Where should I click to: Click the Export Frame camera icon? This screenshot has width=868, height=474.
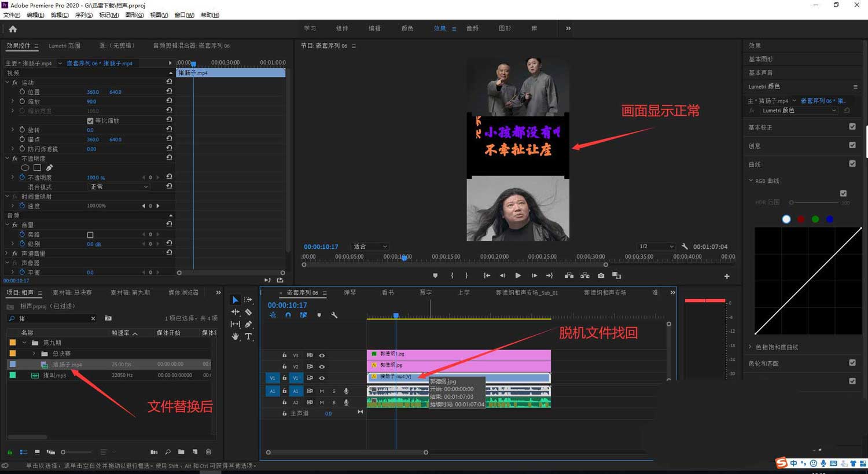pyautogui.click(x=601, y=275)
